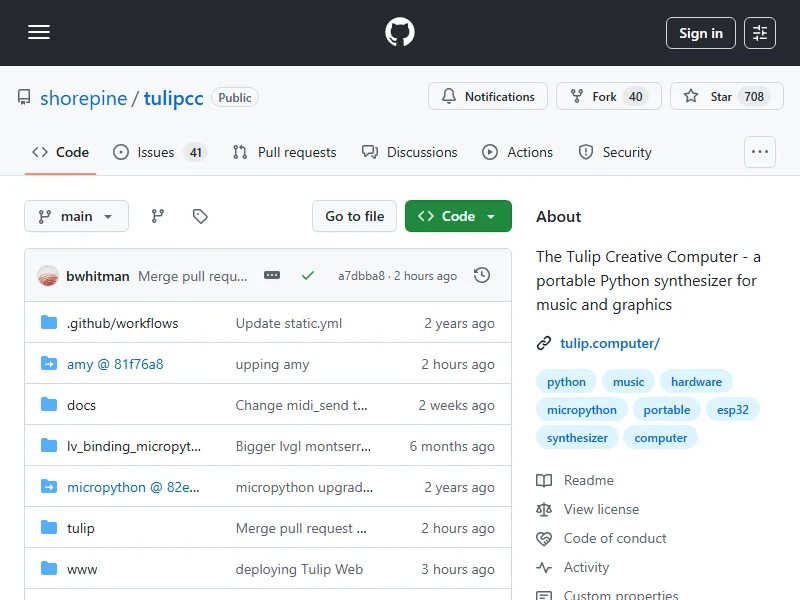This screenshot has height=600, width=800.
Task: Open the tulip.computer website link
Action: [609, 343]
